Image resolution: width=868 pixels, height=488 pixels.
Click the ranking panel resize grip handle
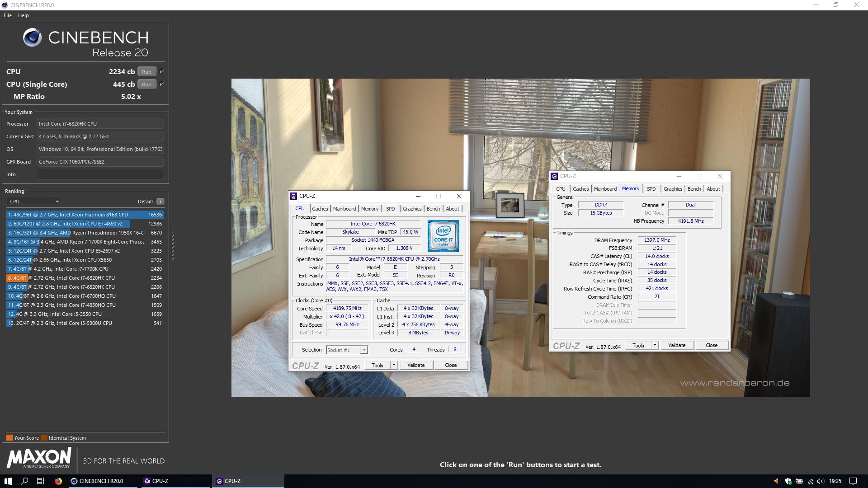(173, 247)
